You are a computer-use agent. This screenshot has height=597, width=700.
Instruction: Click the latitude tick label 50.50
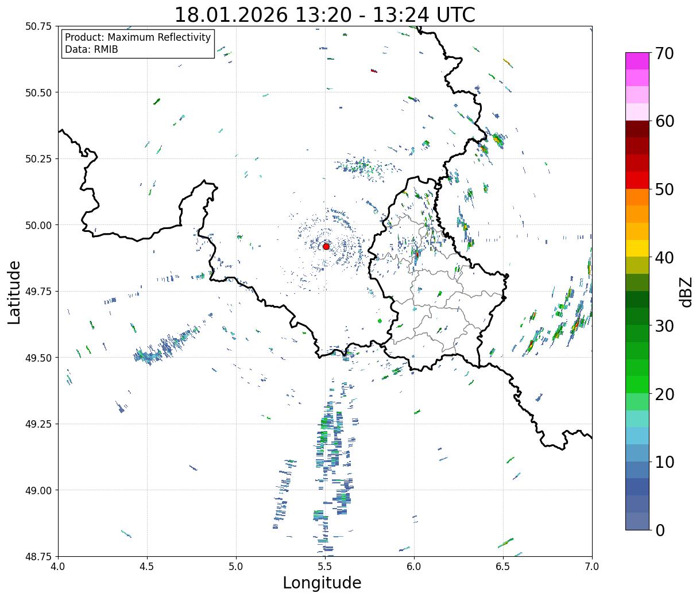38,92
